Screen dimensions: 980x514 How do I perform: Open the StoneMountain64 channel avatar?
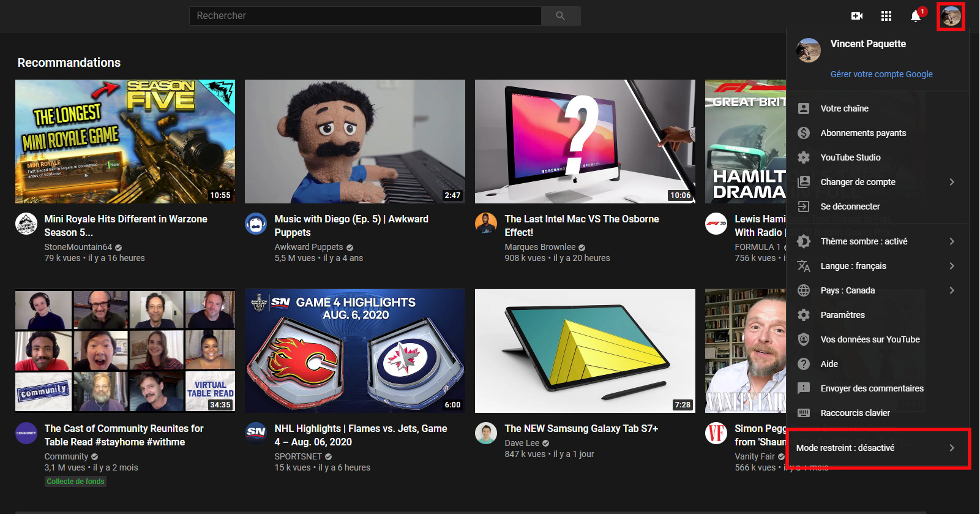click(x=26, y=224)
